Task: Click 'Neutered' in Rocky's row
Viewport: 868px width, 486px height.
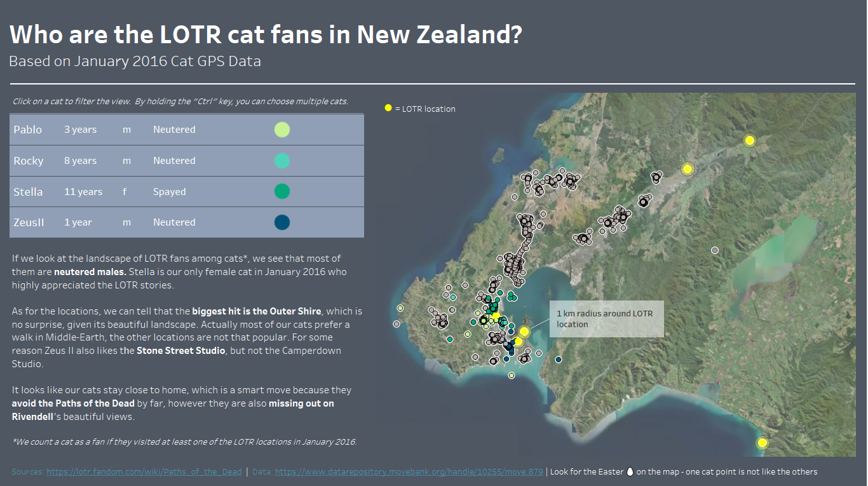Action: point(174,161)
